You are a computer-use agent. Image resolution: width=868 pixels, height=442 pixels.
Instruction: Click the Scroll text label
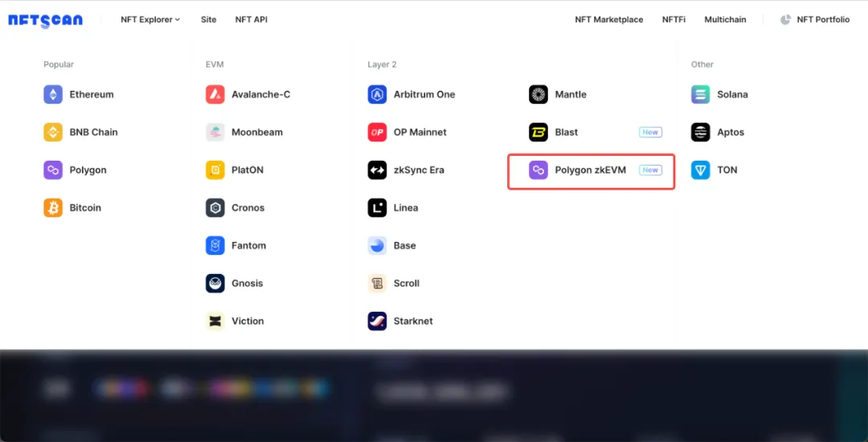tap(407, 283)
